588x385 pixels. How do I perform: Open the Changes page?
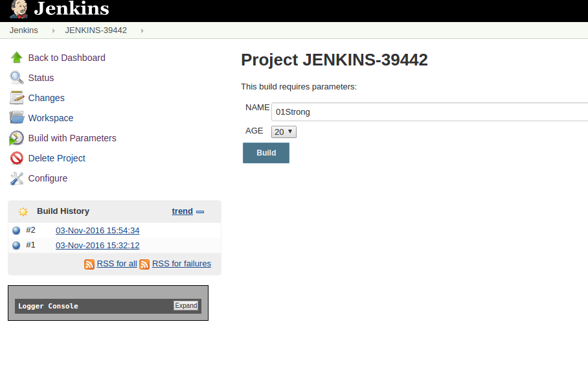pyautogui.click(x=47, y=98)
